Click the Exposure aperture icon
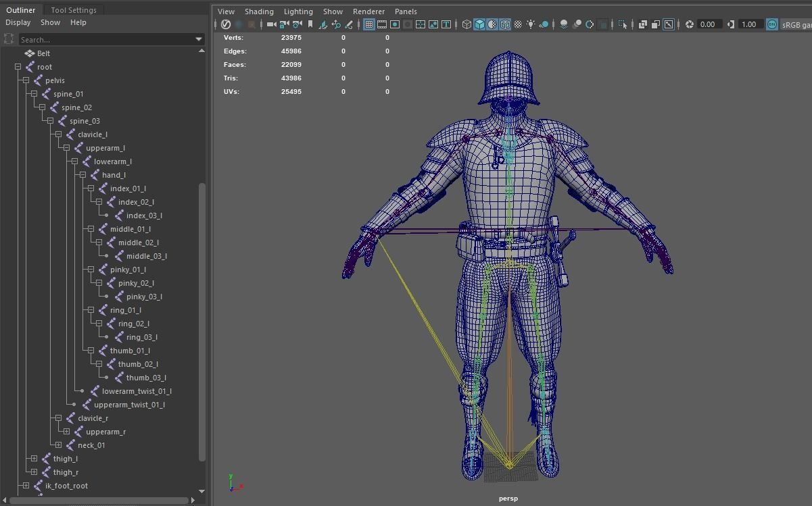 click(x=690, y=24)
